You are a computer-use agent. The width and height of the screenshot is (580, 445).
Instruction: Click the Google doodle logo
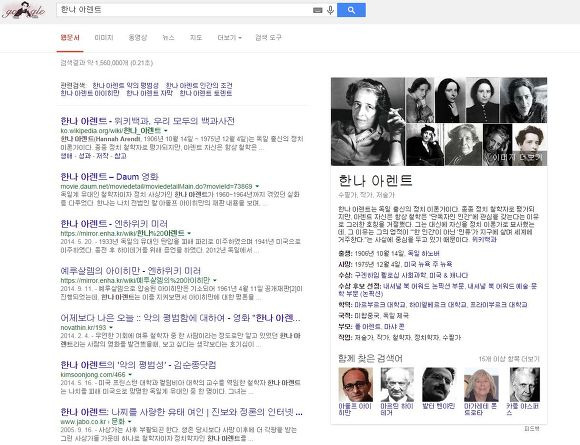[x=23, y=11]
